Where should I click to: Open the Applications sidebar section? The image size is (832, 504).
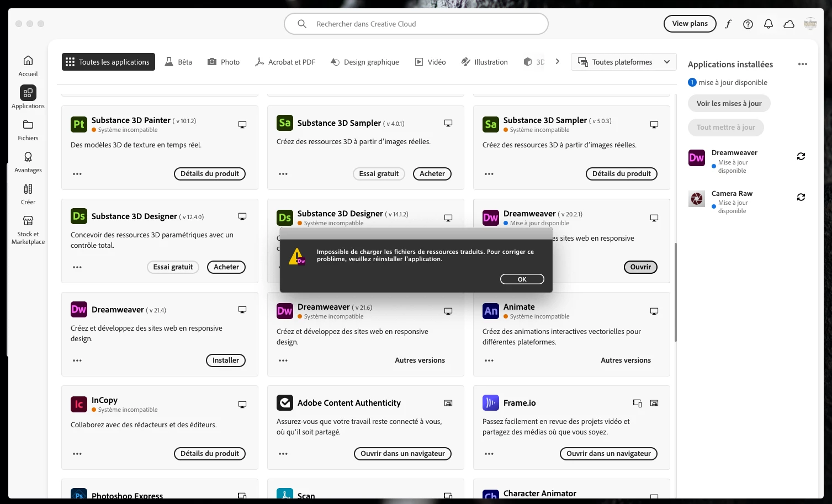click(28, 98)
